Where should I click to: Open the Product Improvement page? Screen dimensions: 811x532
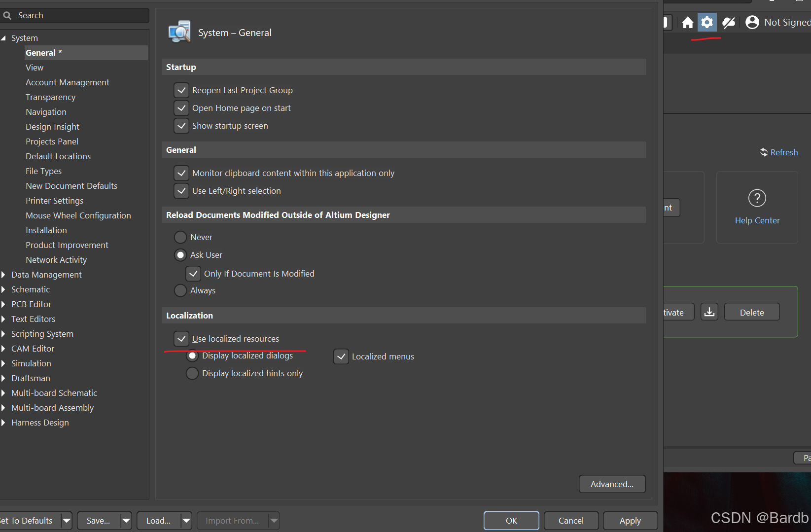tap(67, 245)
